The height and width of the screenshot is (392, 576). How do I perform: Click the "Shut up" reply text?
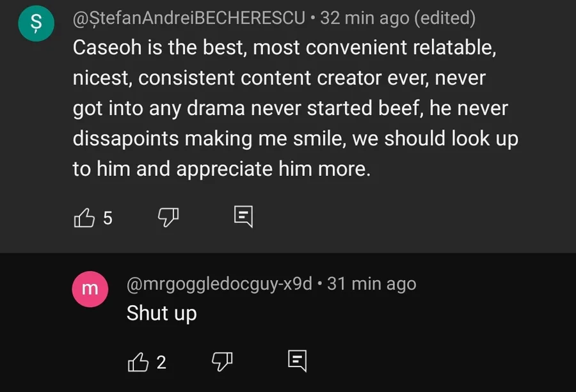tap(161, 313)
